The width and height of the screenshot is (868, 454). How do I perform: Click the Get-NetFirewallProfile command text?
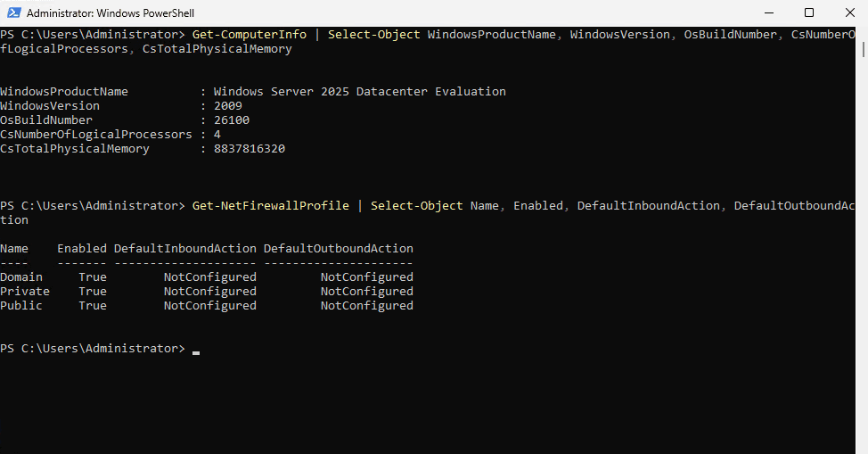coord(271,206)
